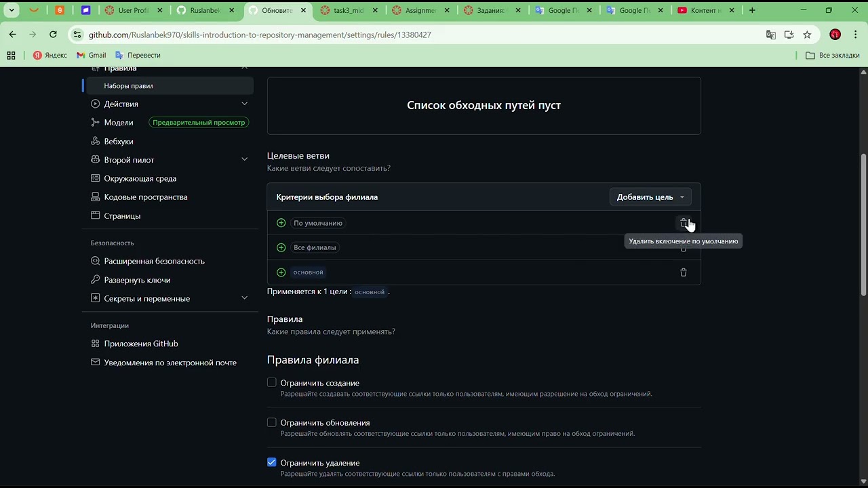Open the Добавить цель dropdown
Viewport: 868px width, 488px height.
click(650, 197)
